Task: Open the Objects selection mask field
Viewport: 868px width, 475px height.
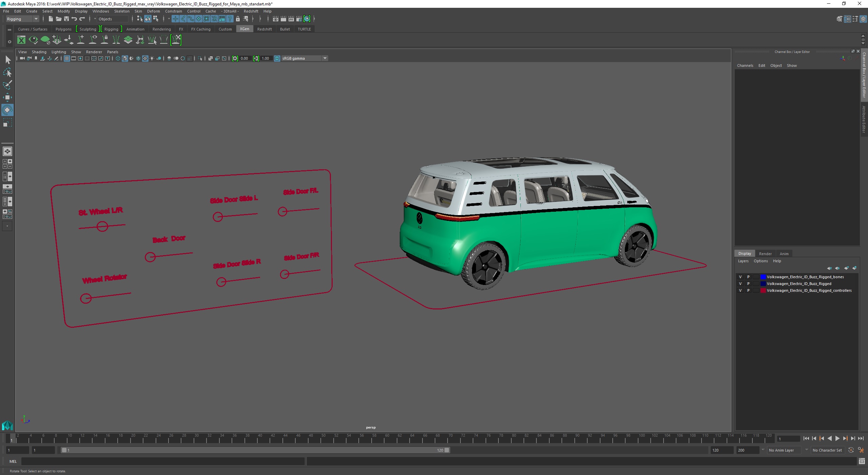Action: (113, 19)
